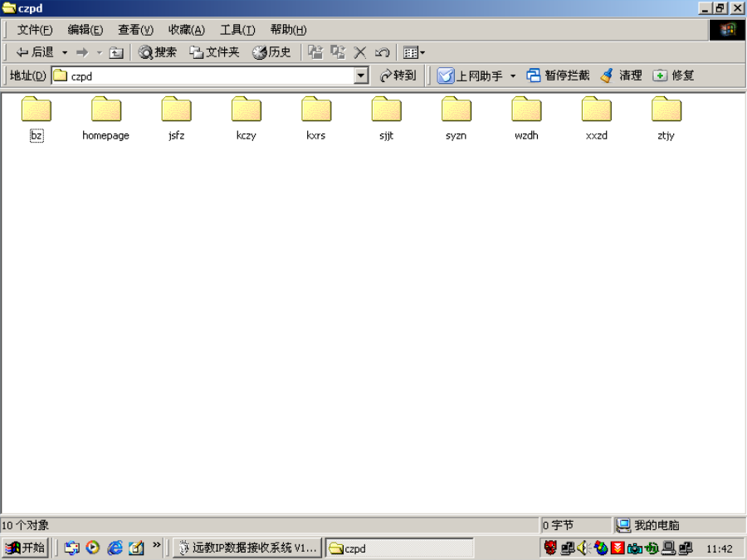Screen dimensions: 747x560
Task: Switch to 远教IP数据接收系统 taskbar button
Action: pyautogui.click(x=247, y=548)
